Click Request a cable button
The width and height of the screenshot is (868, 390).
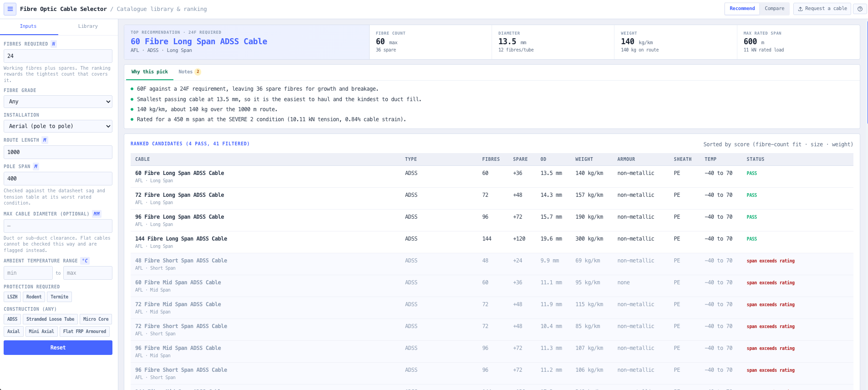tap(822, 9)
